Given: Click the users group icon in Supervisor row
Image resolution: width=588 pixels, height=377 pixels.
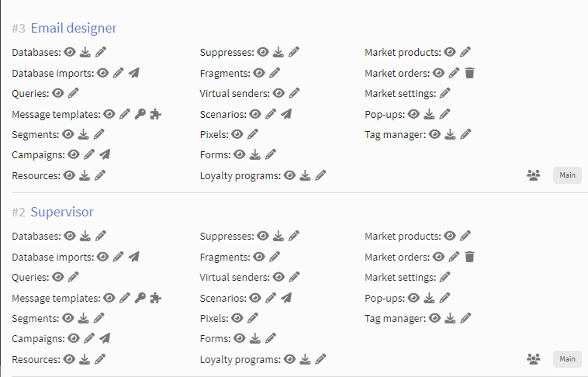Looking at the screenshot, I should click(x=533, y=359).
